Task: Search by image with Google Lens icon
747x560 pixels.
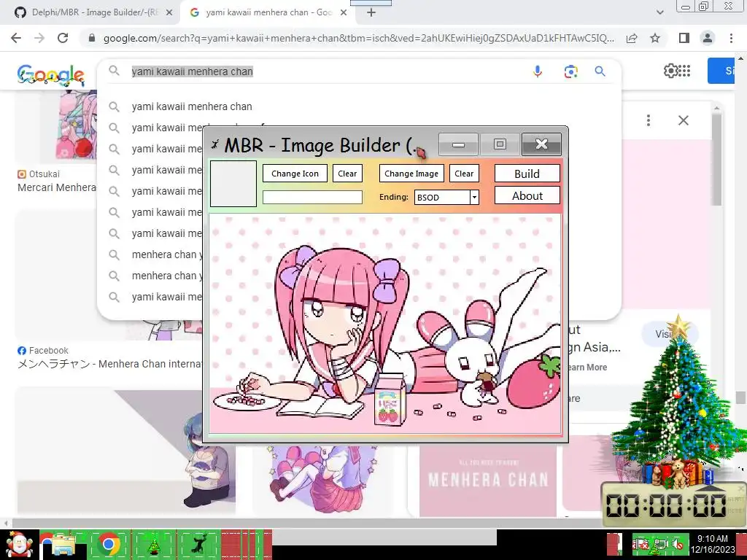Action: (x=570, y=71)
